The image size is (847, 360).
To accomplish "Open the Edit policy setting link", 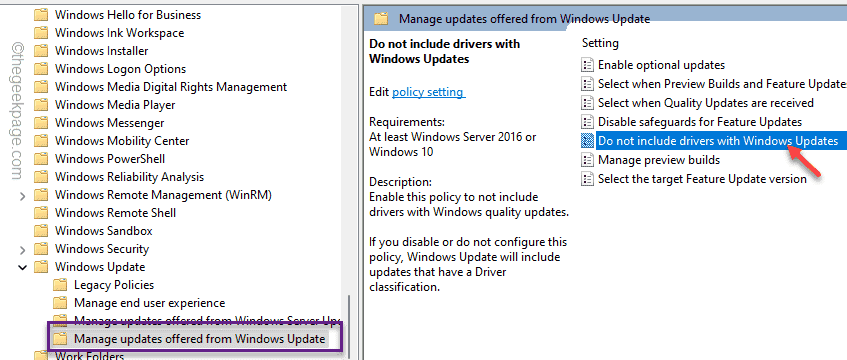I will [x=428, y=92].
